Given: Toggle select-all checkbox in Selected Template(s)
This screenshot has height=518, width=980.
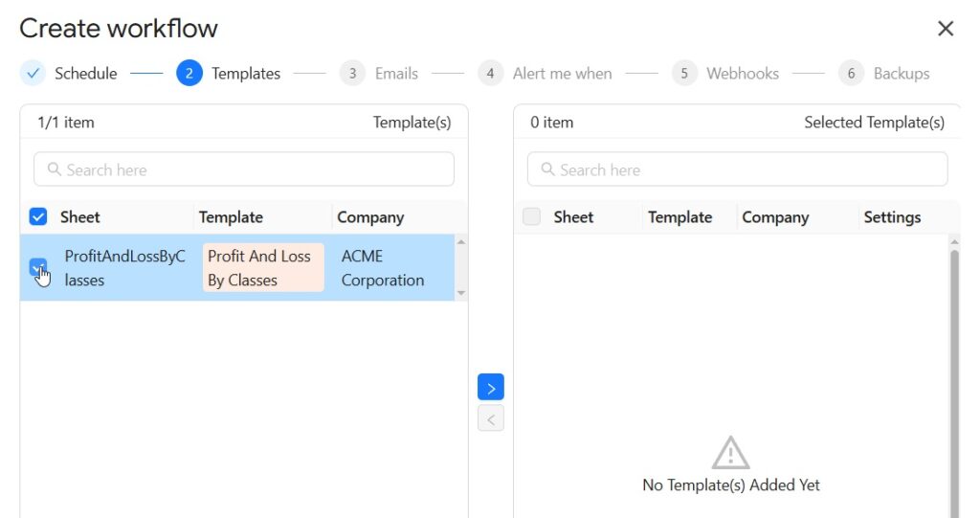Looking at the screenshot, I should [531, 217].
